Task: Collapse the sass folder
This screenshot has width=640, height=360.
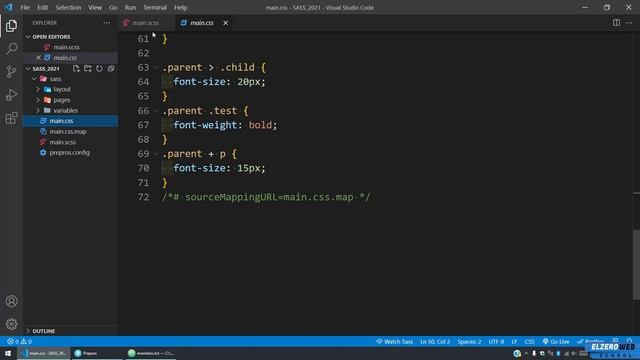Action: (x=34, y=79)
